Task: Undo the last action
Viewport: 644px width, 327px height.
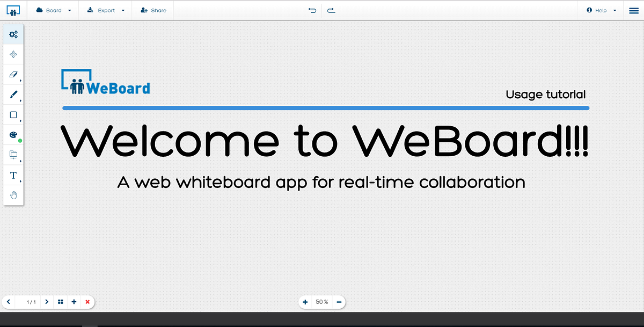Action: (312, 10)
